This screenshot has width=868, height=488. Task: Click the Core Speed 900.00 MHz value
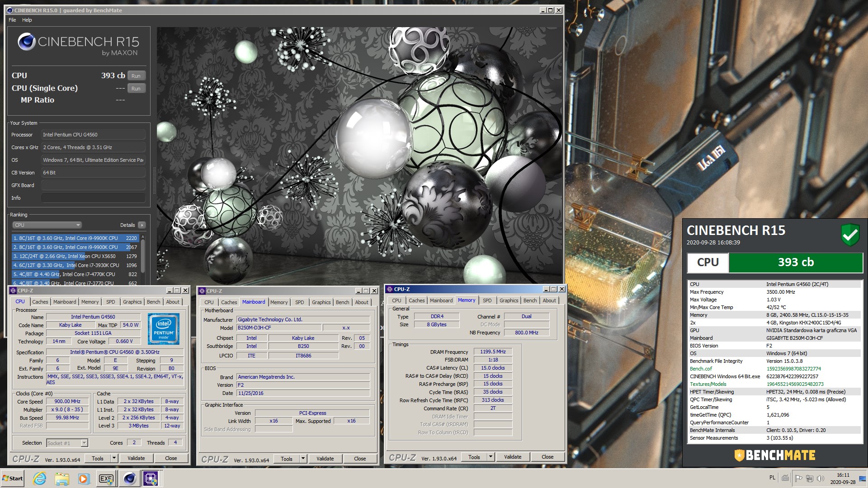(x=67, y=401)
